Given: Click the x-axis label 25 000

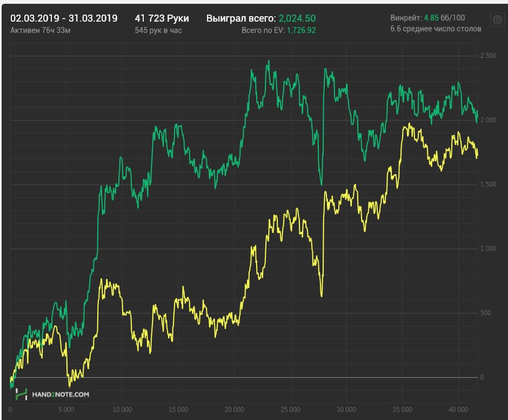Looking at the screenshot, I should (290, 410).
